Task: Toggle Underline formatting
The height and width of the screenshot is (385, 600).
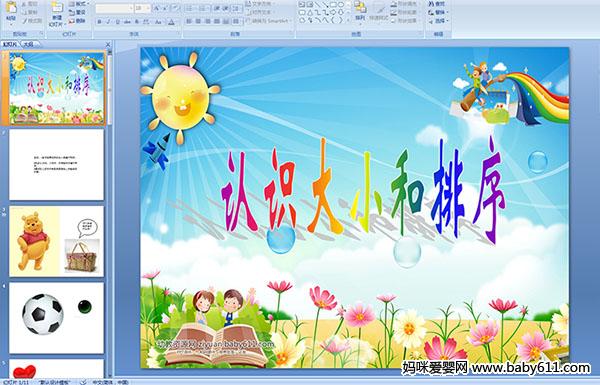Action: pyautogui.click(x=117, y=22)
